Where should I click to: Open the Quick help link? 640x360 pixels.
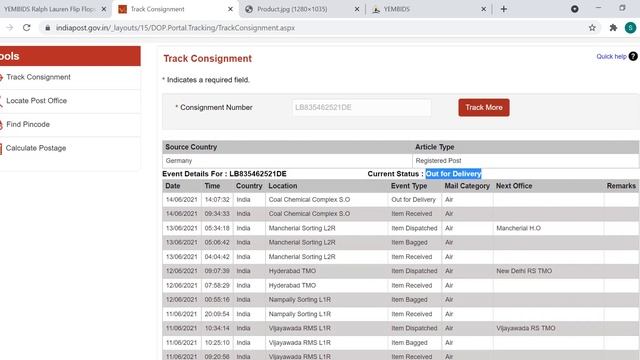(611, 56)
